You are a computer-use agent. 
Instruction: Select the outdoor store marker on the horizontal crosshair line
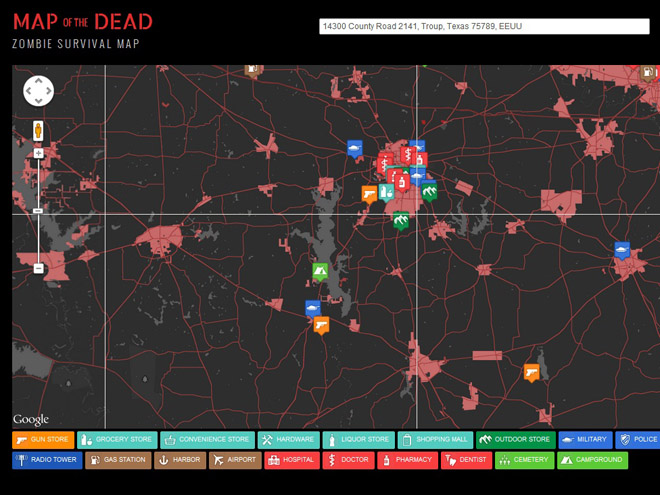(x=401, y=221)
